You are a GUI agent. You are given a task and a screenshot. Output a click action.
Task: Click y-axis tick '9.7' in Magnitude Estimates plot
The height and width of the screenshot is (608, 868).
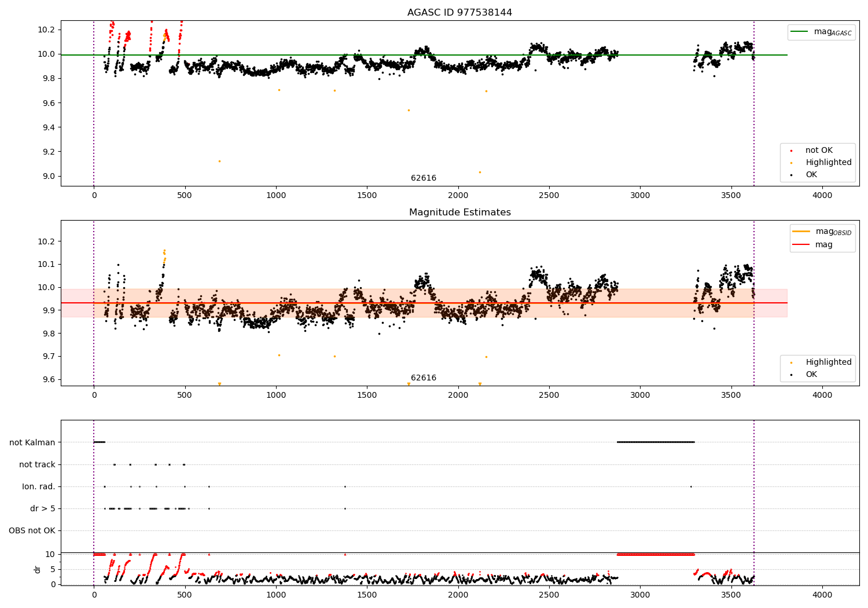[49, 356]
